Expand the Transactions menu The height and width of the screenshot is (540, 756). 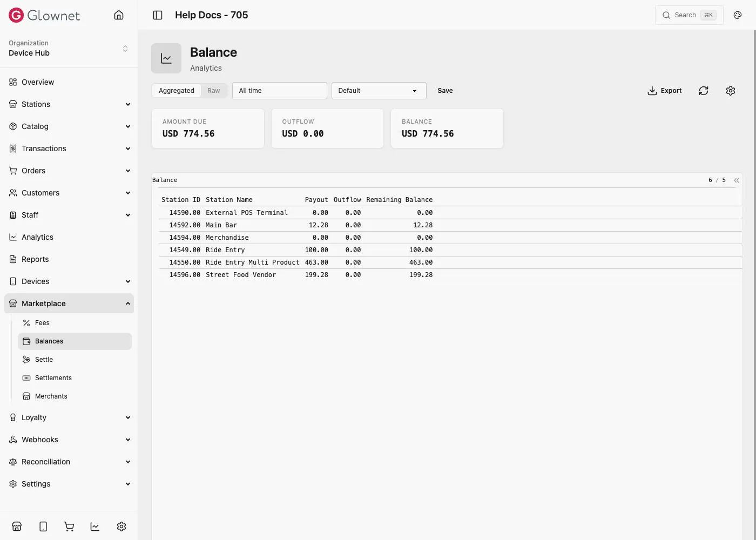69,148
